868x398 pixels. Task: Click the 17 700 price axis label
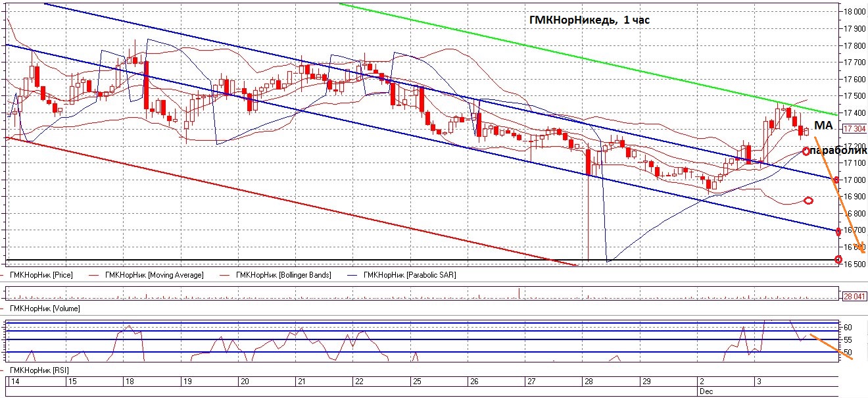[x=854, y=62]
